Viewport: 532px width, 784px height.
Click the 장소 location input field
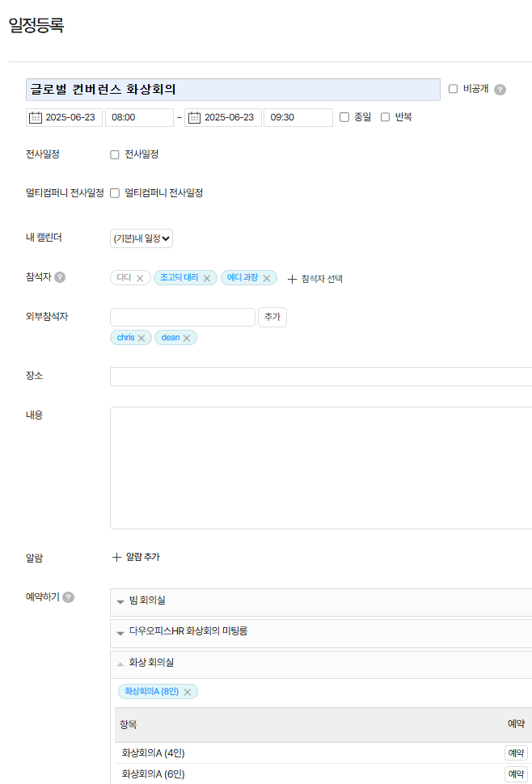(320, 377)
